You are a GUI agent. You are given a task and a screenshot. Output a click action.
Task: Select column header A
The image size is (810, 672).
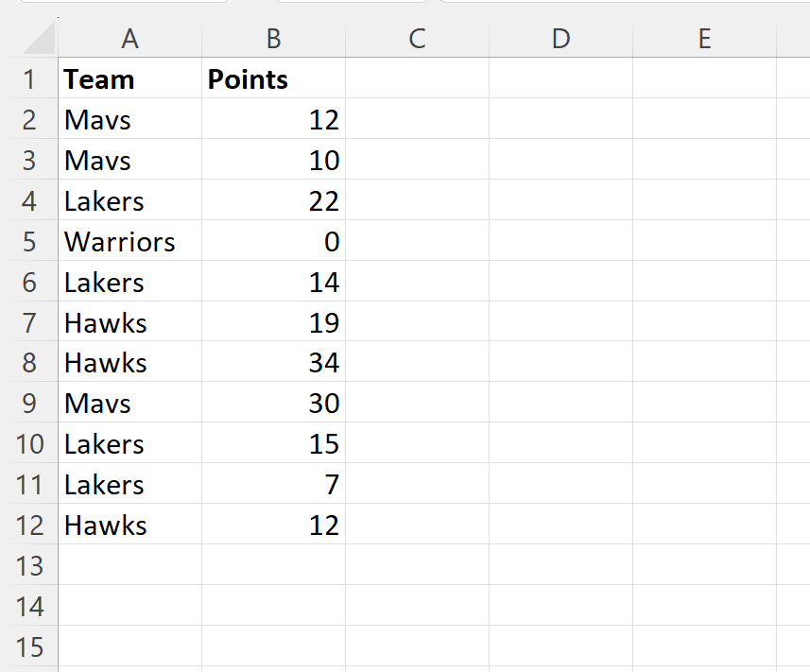[x=129, y=39]
